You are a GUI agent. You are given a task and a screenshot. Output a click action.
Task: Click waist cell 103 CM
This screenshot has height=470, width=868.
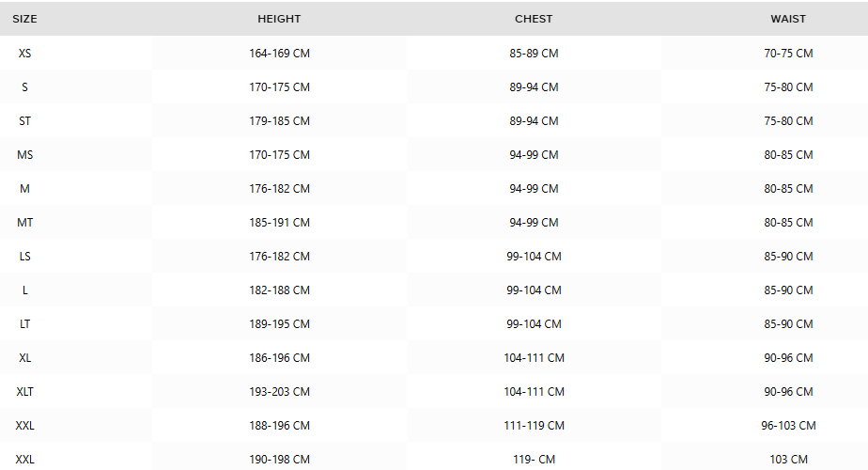point(789,459)
